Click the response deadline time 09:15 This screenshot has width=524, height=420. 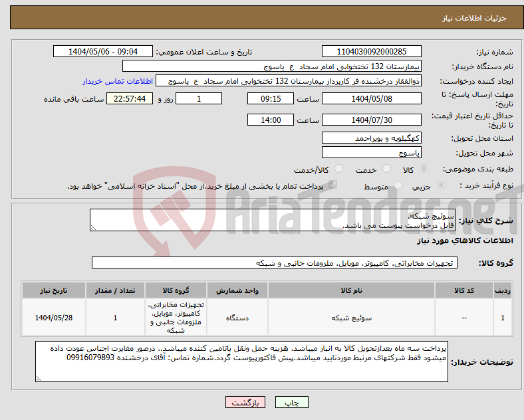tap(271, 98)
